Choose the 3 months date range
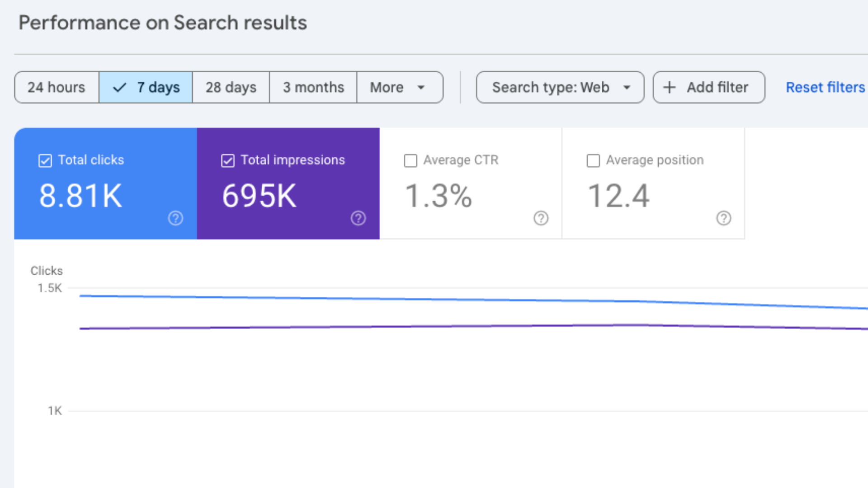The width and height of the screenshot is (868, 488). [313, 87]
